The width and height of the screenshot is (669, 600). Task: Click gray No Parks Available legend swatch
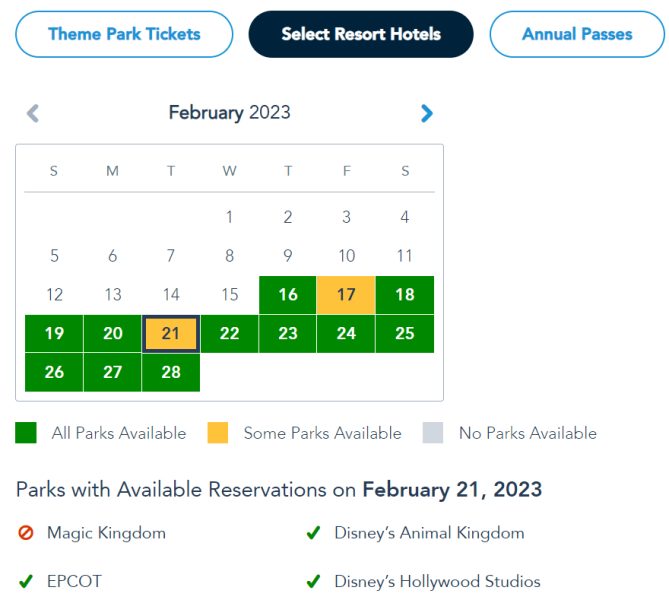[x=433, y=433]
